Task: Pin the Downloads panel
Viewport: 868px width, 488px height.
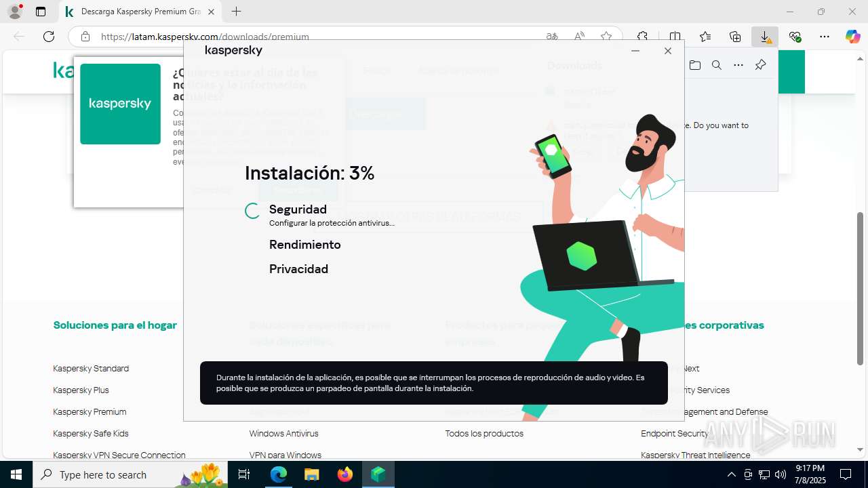Action: coord(760,65)
